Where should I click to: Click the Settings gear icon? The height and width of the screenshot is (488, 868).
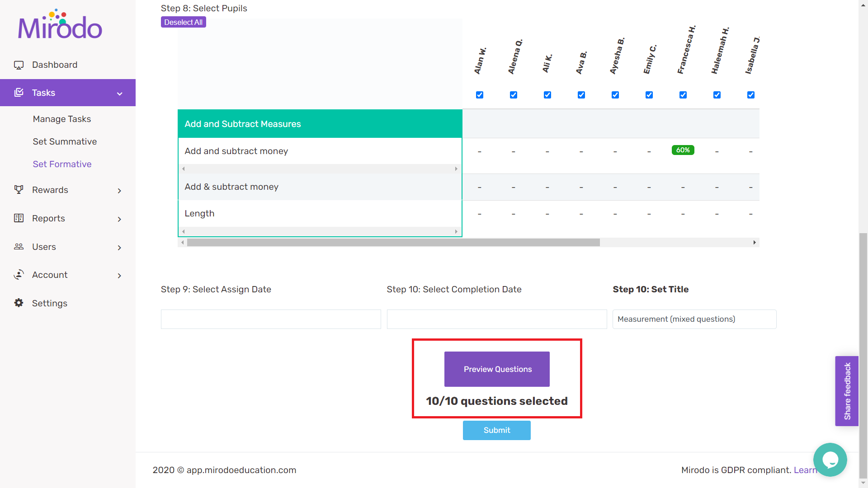point(19,303)
